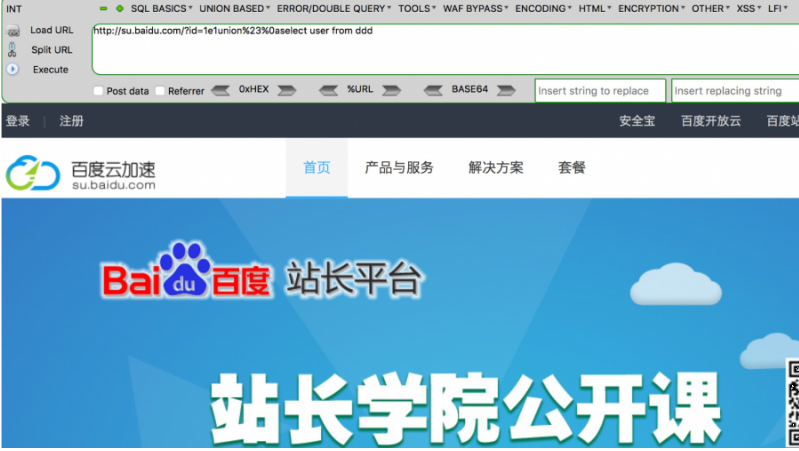Image resolution: width=799 pixels, height=451 pixels.
Task: Click the BASE64 label
Action: click(x=469, y=89)
